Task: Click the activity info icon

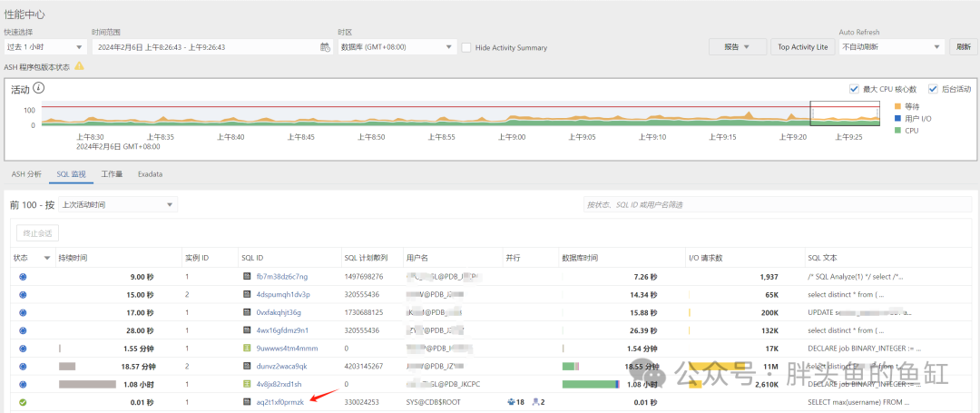Action: [x=38, y=89]
